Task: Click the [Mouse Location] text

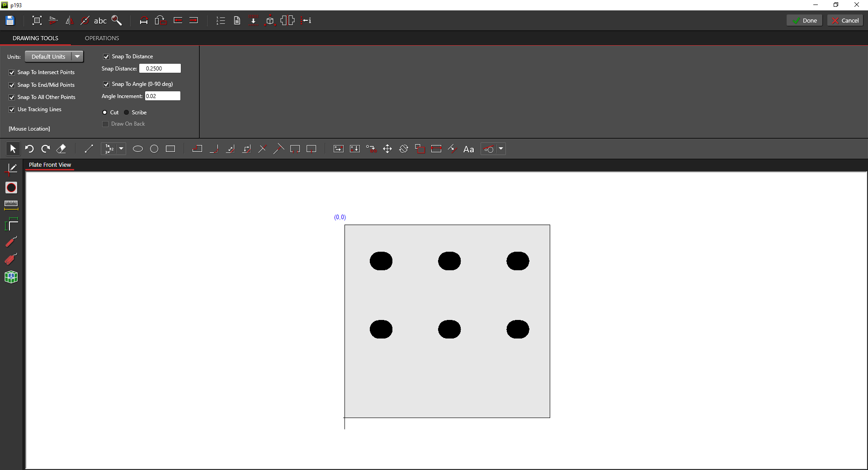Action: click(x=29, y=129)
